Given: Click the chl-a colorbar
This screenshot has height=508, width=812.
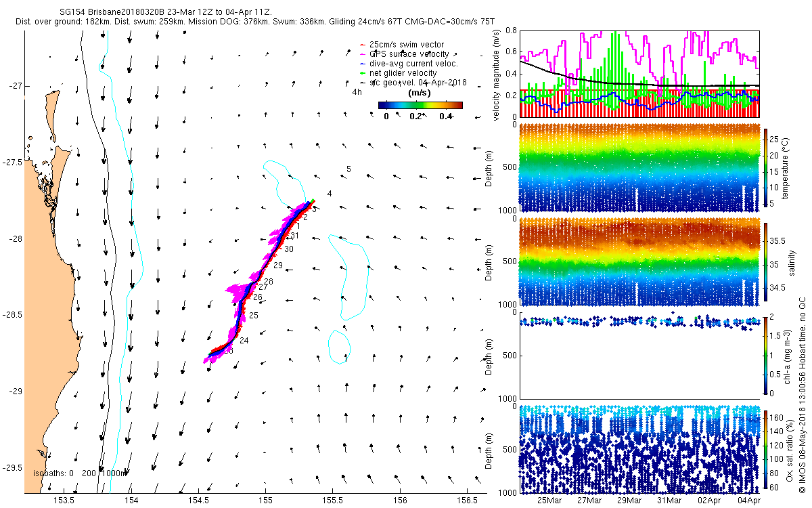Looking at the screenshot, I should coord(766,356).
